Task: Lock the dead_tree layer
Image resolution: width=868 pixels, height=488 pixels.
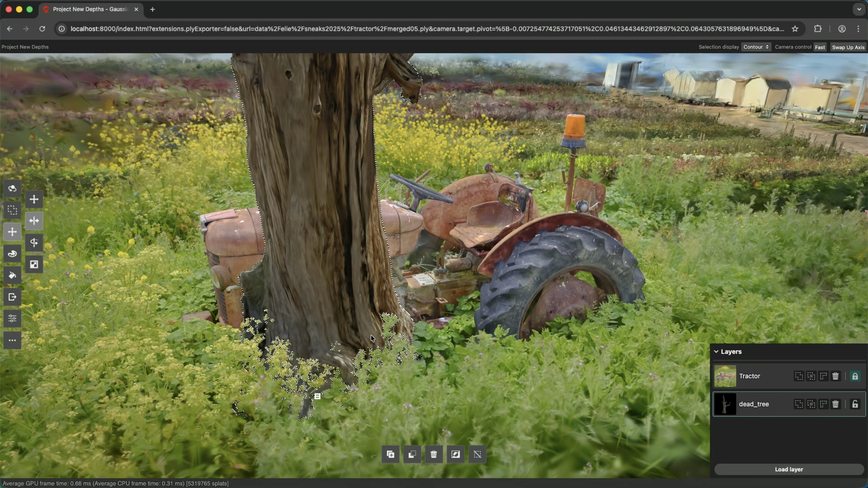Action: 855,404
